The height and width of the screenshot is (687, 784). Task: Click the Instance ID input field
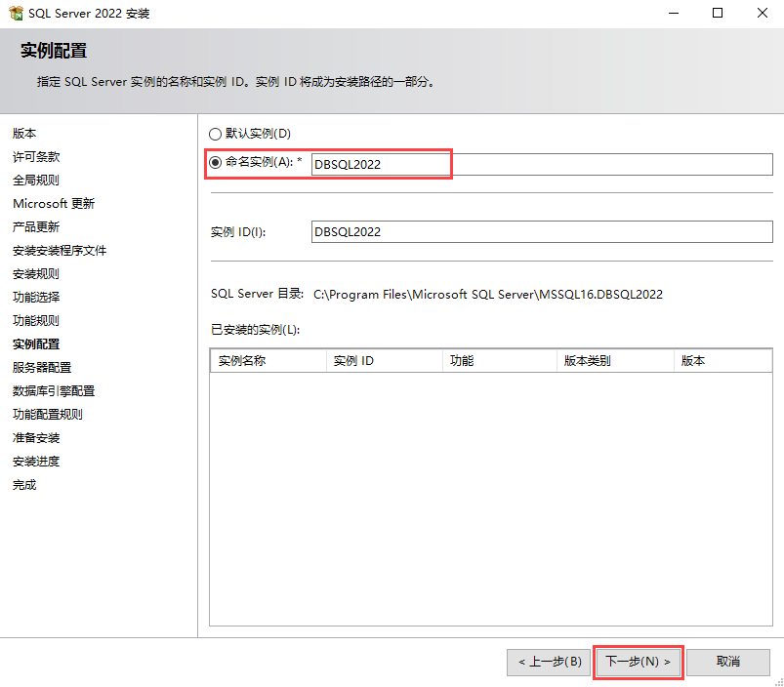[541, 232]
